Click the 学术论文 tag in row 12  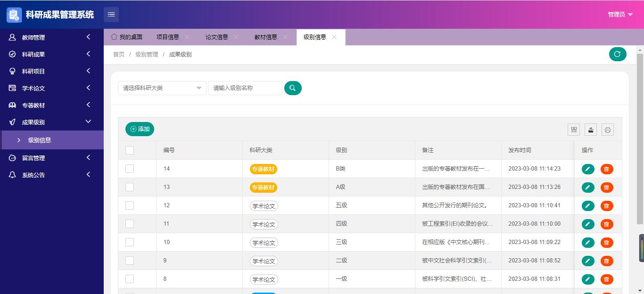click(264, 206)
